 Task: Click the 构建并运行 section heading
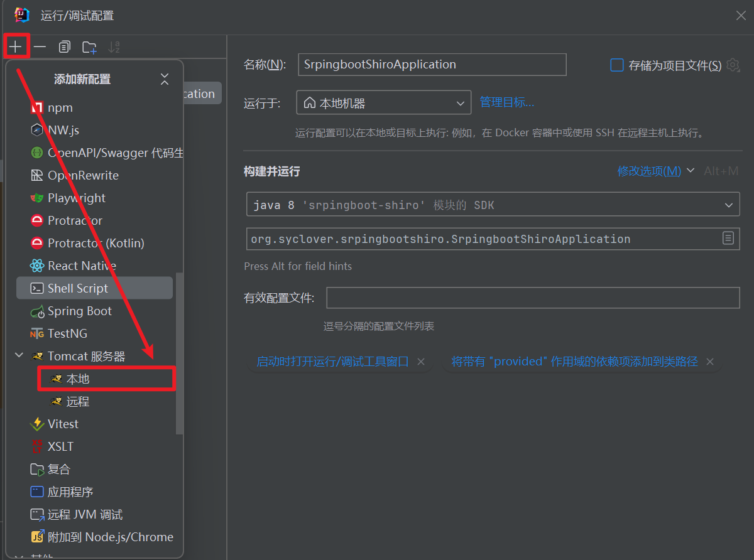[272, 171]
